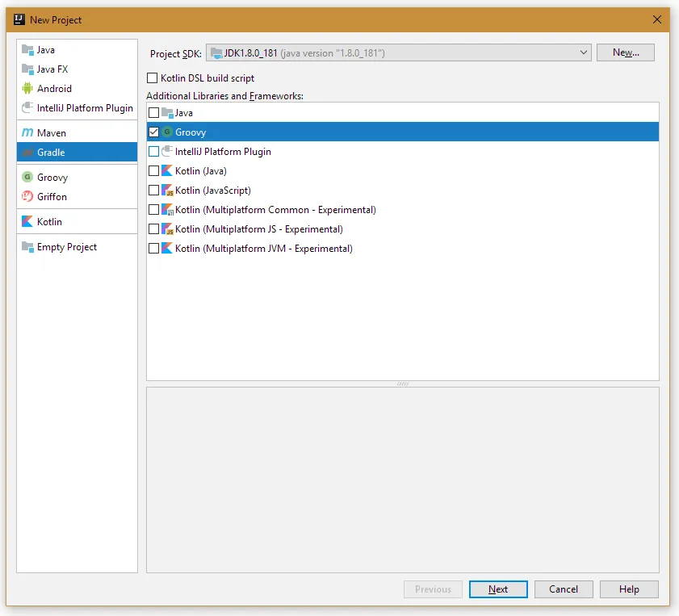Select Kotlin project type

(x=77, y=222)
